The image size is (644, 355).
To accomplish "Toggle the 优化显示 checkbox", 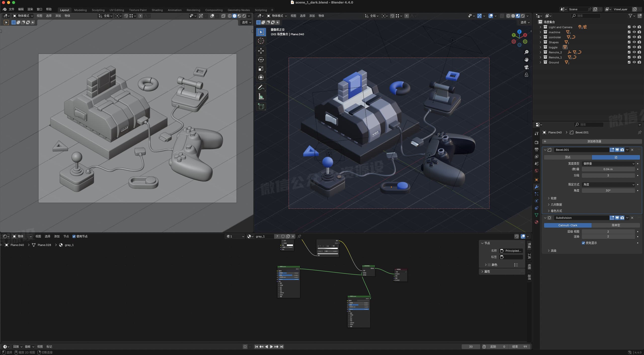I will pos(583,243).
